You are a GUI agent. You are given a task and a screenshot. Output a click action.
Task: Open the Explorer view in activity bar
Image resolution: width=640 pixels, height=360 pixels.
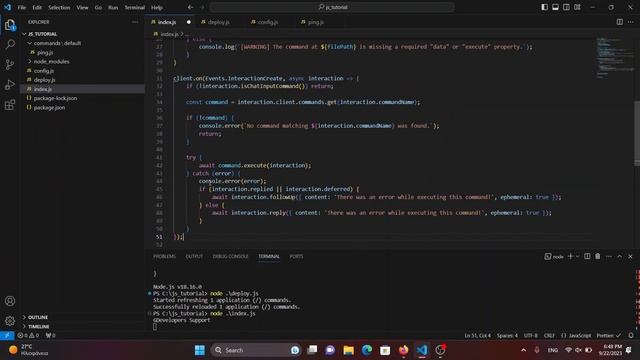pos(10,25)
